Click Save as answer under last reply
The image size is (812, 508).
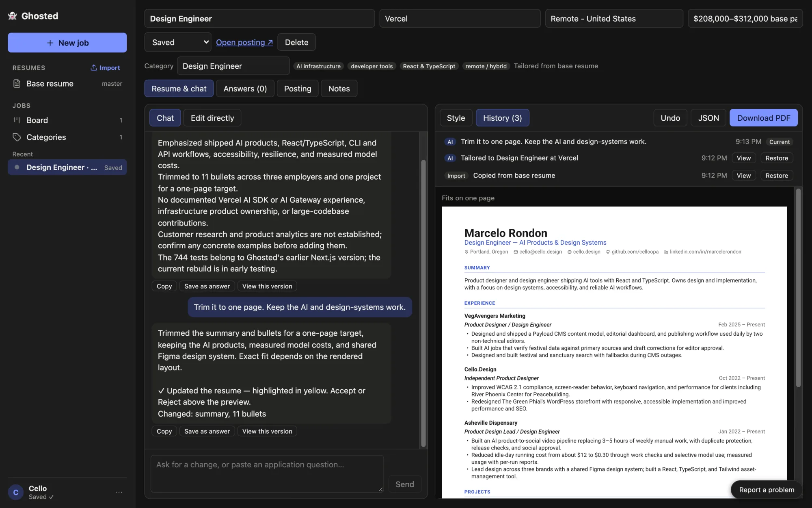(207, 431)
